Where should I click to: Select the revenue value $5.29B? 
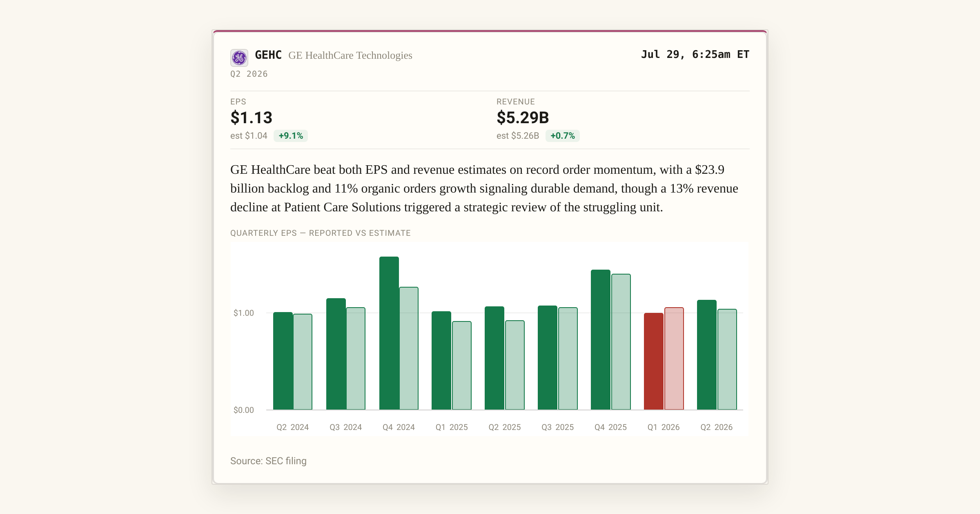click(x=523, y=117)
